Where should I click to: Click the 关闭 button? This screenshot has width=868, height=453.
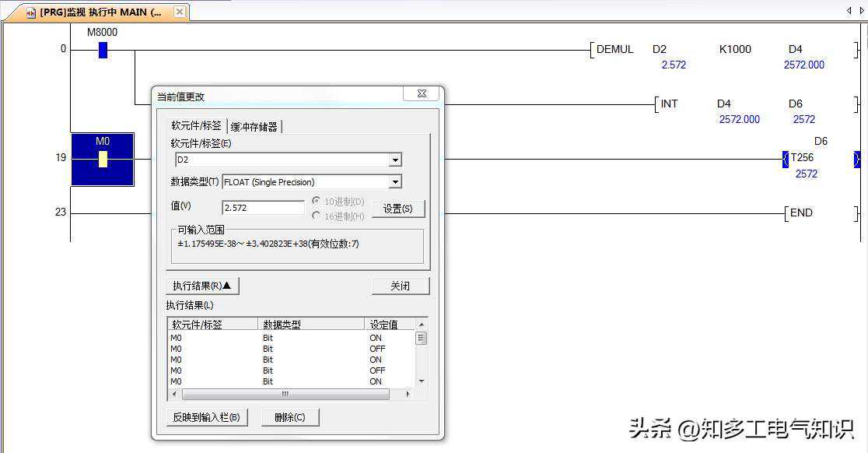tap(400, 286)
